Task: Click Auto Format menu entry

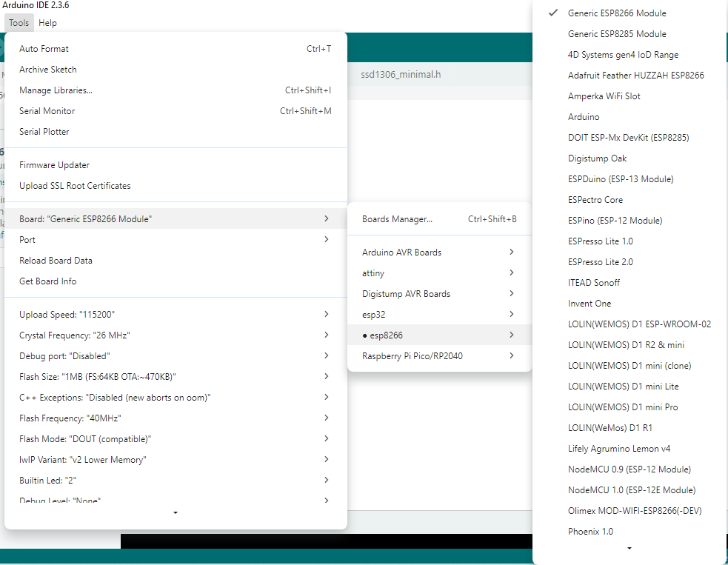Action: (x=175, y=49)
